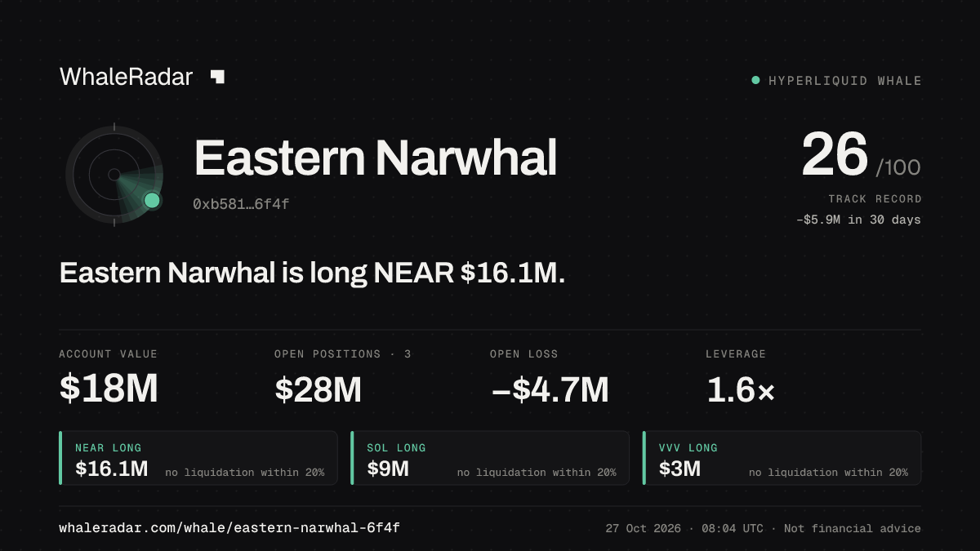Open whaleradar.com/whale/eastern-narwhal-6f4f link
980x551 pixels.
tap(229, 528)
